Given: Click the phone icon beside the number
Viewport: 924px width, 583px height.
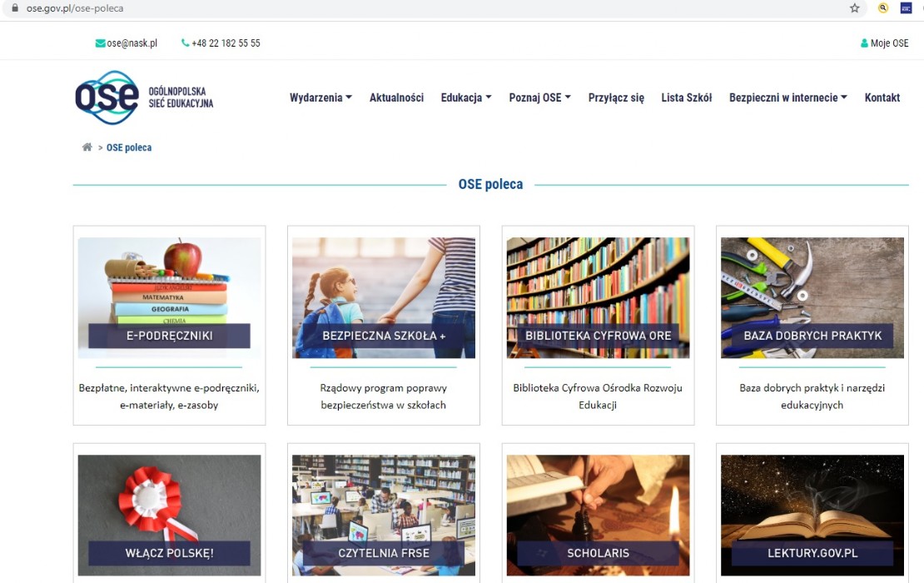Looking at the screenshot, I should click(x=185, y=43).
